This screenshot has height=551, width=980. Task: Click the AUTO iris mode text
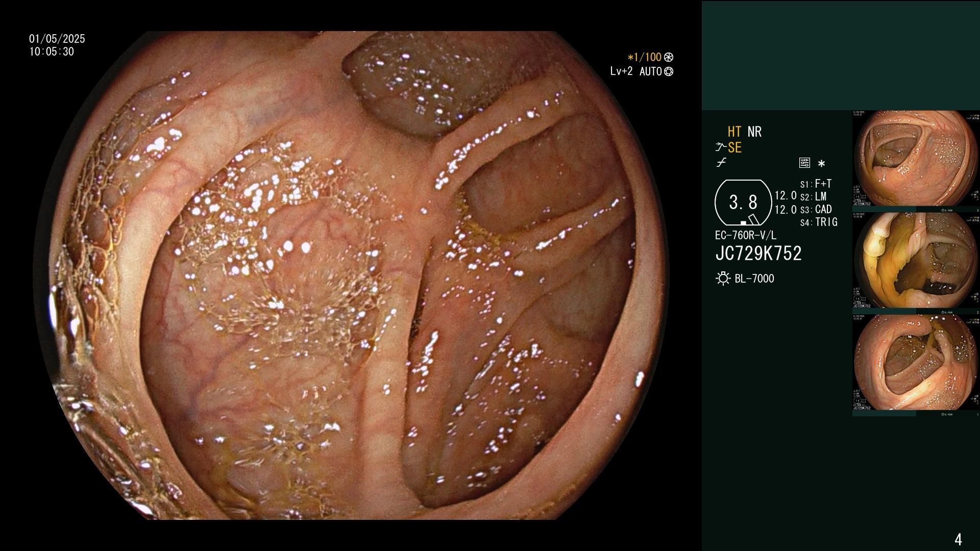pos(651,71)
